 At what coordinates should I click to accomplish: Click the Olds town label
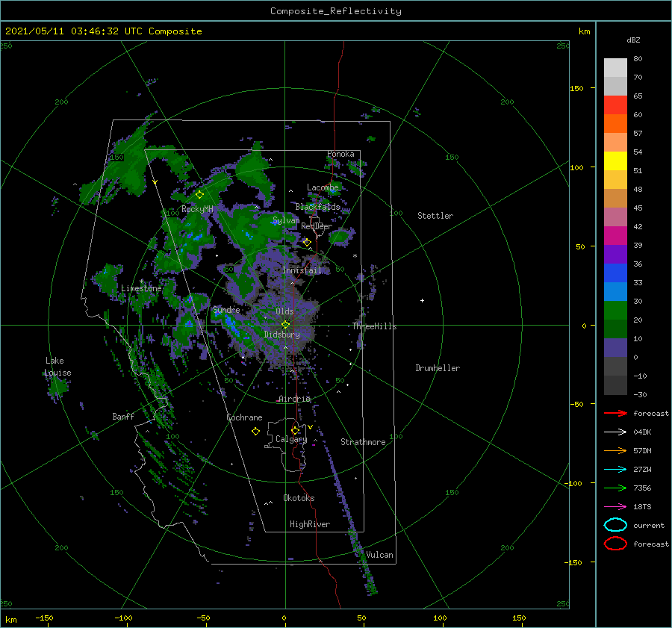(x=284, y=311)
